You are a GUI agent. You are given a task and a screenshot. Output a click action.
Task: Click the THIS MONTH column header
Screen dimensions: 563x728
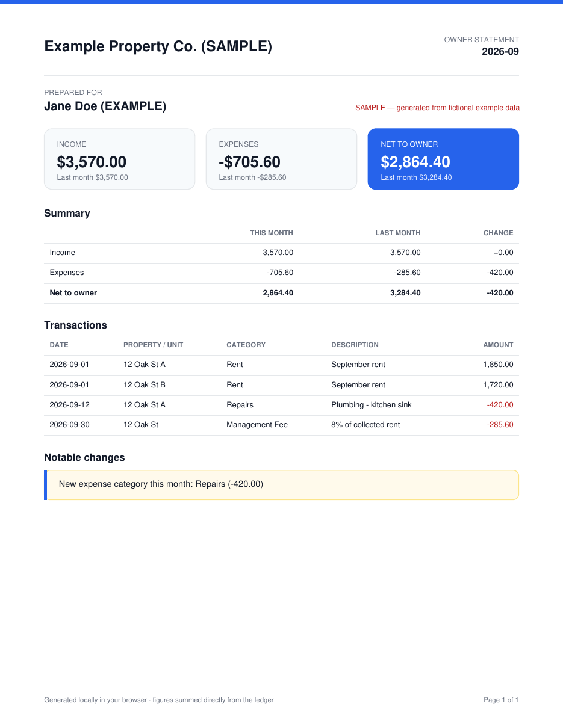[x=272, y=233]
